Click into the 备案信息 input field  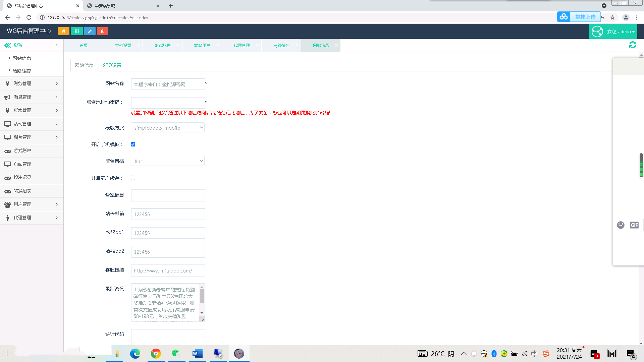pos(168,195)
